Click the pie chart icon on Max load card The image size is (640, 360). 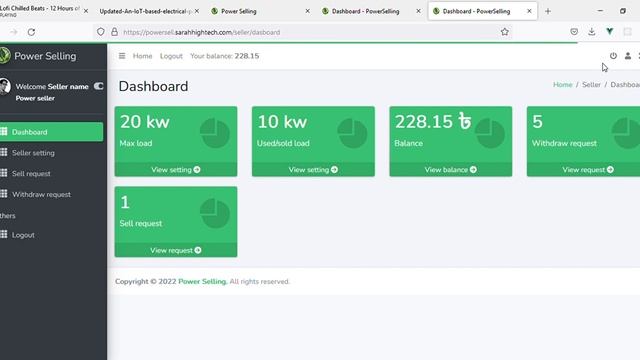pos(215,133)
